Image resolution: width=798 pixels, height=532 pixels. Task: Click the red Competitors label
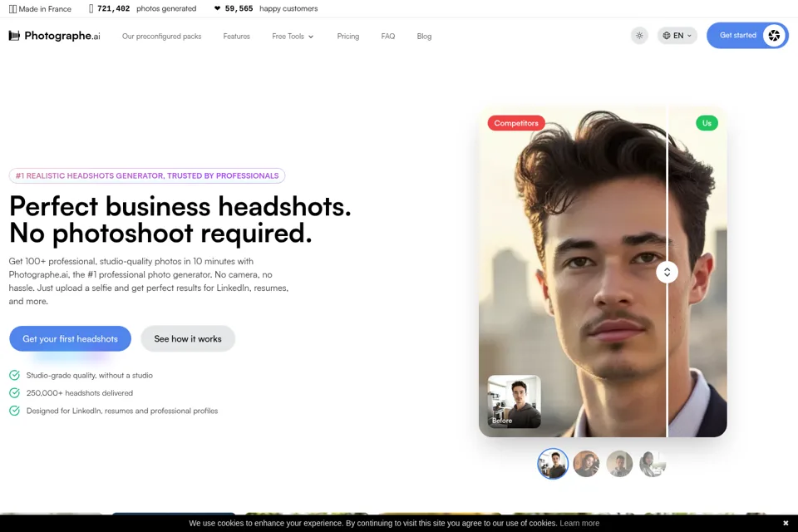point(516,123)
